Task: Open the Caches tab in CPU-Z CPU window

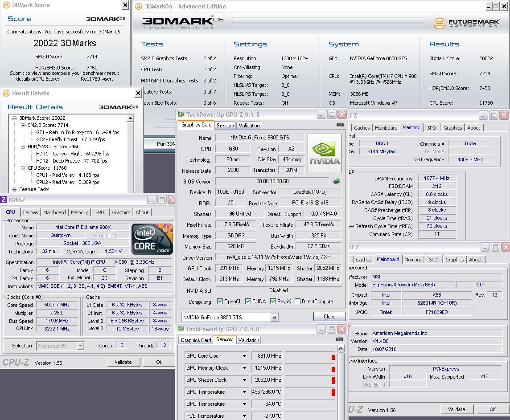Action: pyautogui.click(x=30, y=212)
